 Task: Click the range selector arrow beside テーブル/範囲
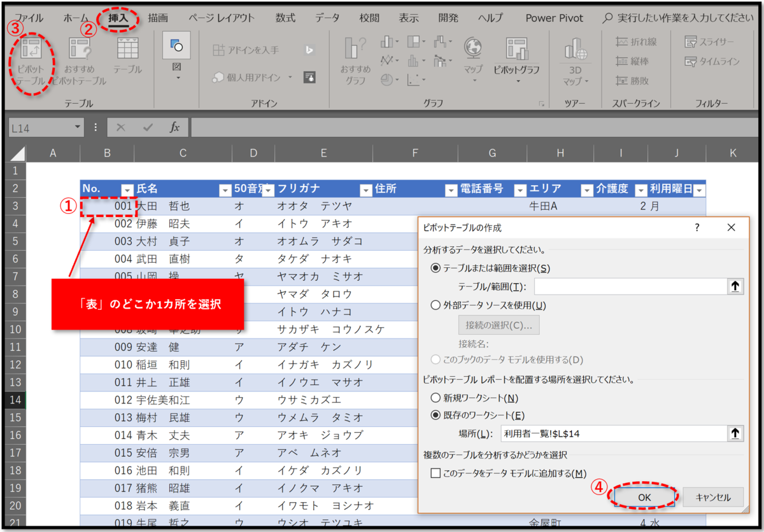735,286
